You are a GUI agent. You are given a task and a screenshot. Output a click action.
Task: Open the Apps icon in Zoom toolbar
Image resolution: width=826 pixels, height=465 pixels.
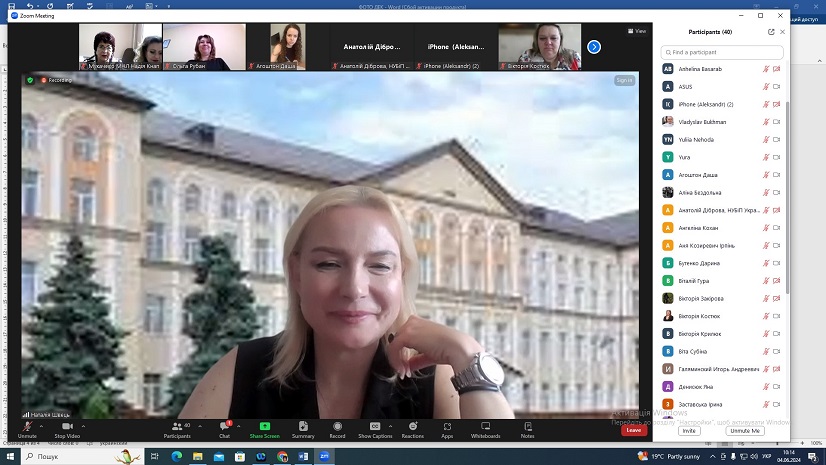tap(447, 426)
